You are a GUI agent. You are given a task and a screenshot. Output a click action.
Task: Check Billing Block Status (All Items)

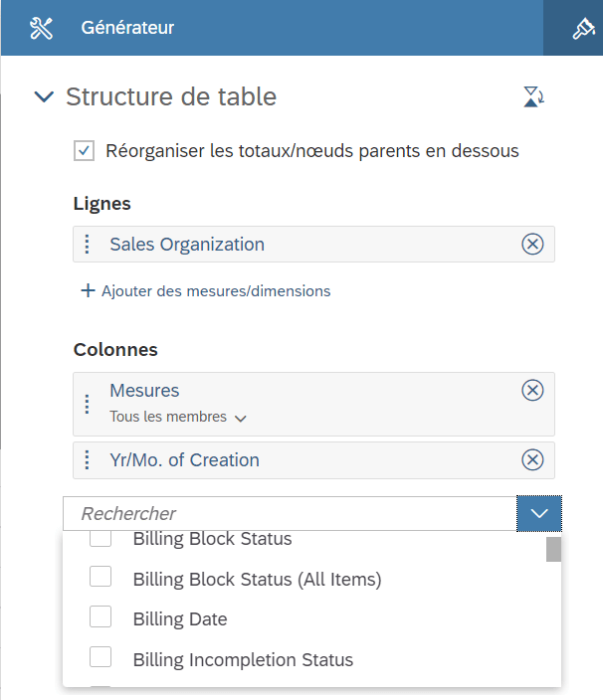(x=100, y=577)
